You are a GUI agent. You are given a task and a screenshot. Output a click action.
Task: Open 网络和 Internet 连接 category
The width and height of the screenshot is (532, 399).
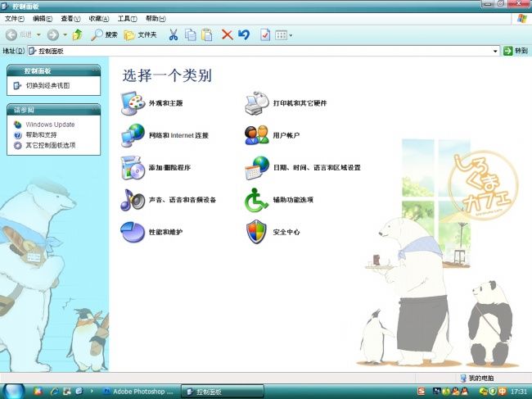[133, 135]
